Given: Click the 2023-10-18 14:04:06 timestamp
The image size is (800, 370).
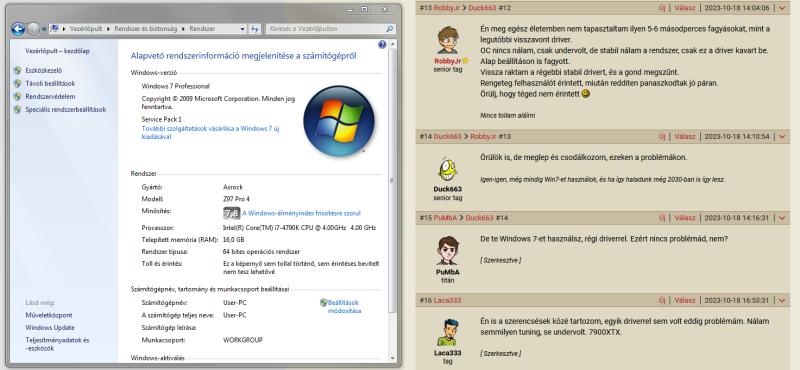Looking at the screenshot, I should click(736, 8).
